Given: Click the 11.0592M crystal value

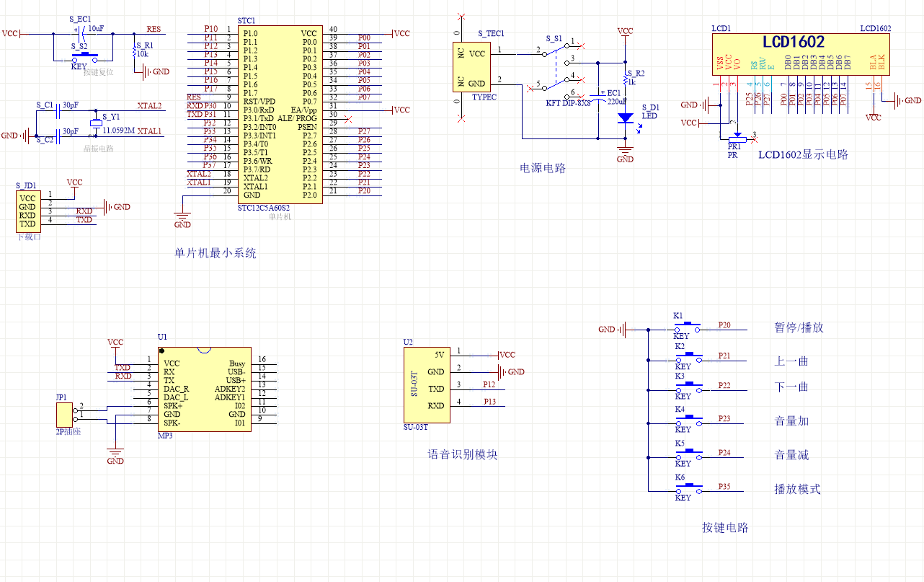Looking at the screenshot, I should 119,131.
